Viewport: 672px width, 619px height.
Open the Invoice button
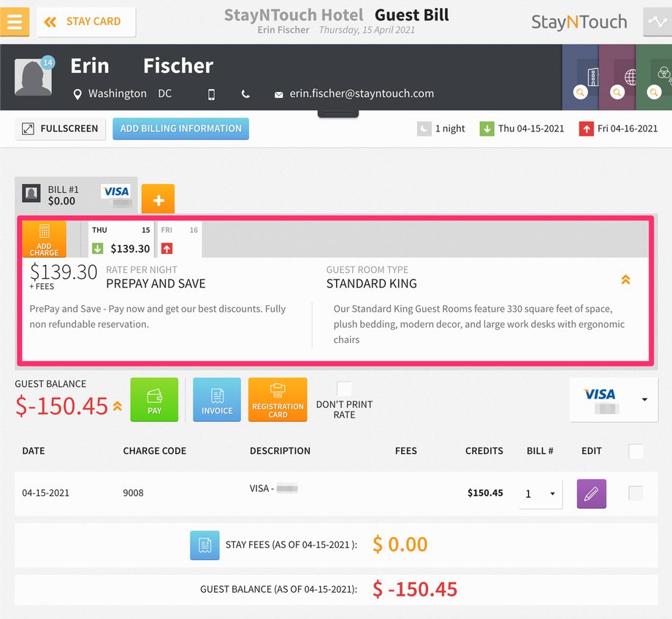tap(217, 400)
